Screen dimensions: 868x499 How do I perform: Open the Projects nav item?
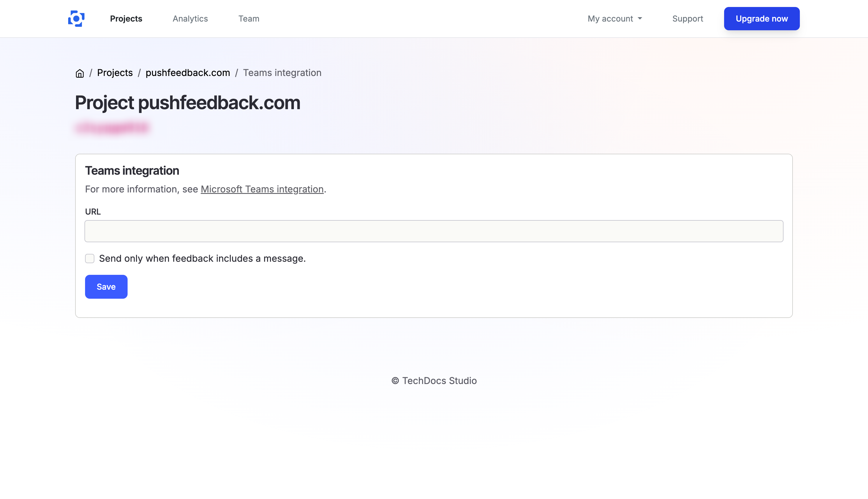tap(126, 19)
